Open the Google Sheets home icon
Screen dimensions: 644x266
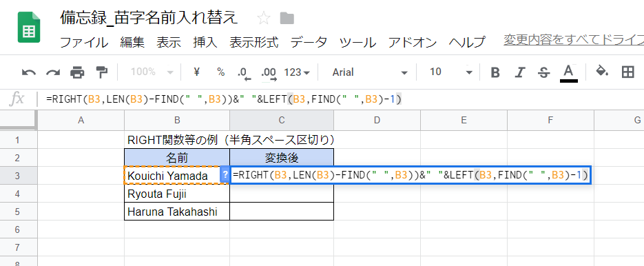[x=29, y=27]
